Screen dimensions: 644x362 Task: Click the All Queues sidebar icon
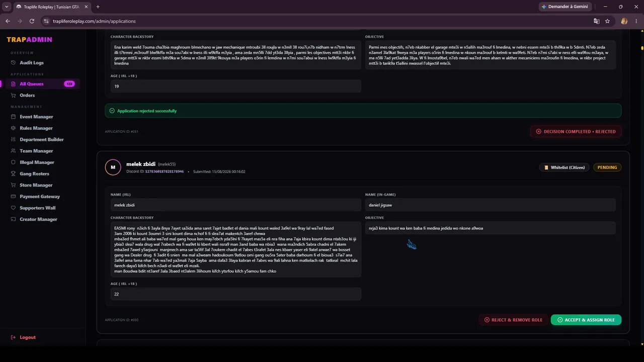tap(14, 84)
